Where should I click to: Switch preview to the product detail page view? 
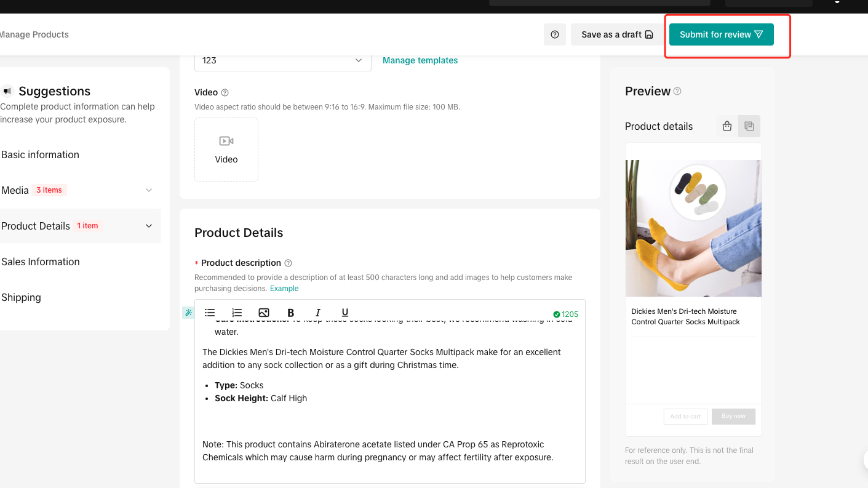pyautogui.click(x=749, y=126)
